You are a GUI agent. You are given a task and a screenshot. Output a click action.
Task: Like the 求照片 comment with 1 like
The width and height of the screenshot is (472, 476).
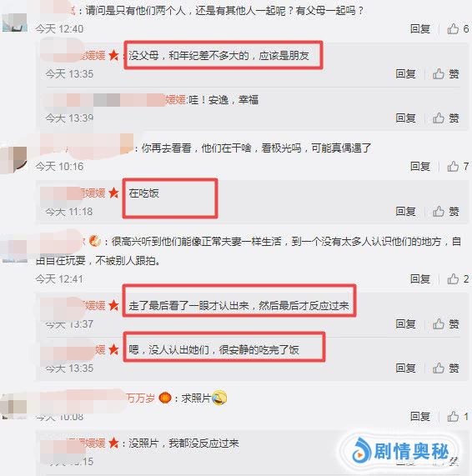click(x=458, y=417)
